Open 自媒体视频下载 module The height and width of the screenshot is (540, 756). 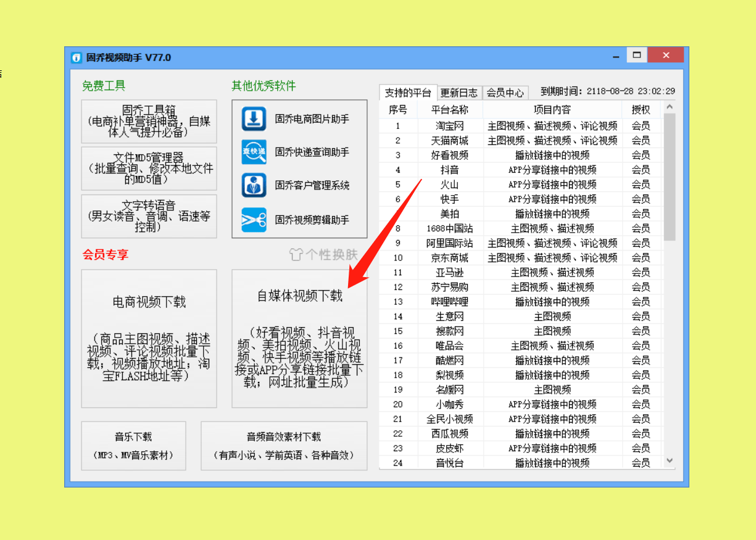pos(299,338)
